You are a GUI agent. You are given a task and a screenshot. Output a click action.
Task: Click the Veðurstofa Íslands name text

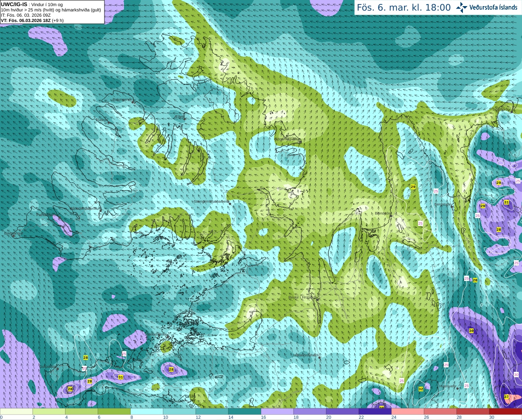pos(493,7)
